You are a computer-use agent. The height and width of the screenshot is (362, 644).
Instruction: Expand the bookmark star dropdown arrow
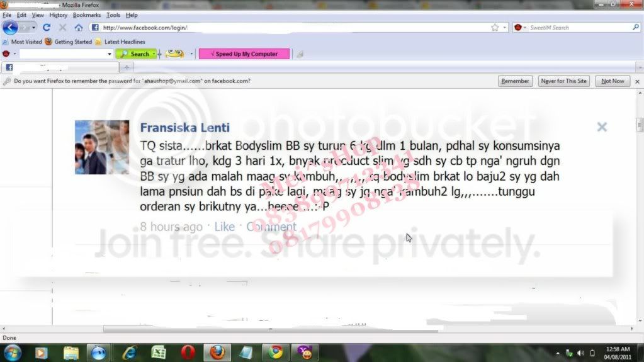[x=505, y=28]
